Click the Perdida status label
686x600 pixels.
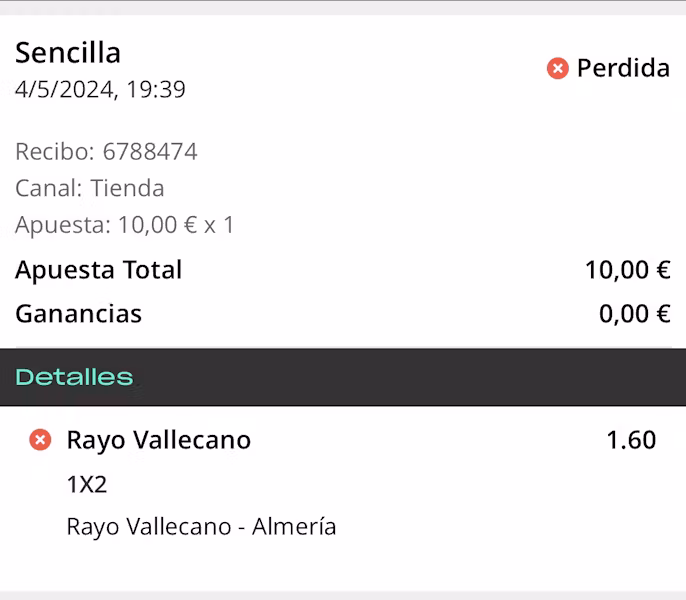tap(623, 68)
